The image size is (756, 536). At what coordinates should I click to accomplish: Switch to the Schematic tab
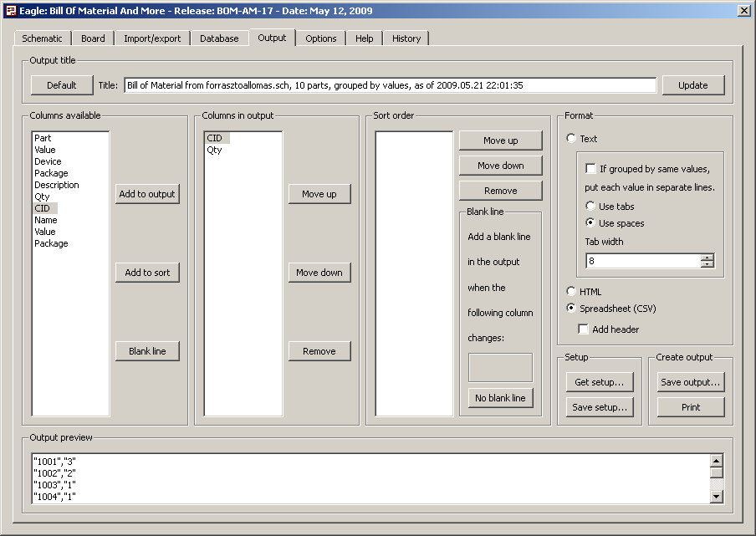tap(42, 38)
